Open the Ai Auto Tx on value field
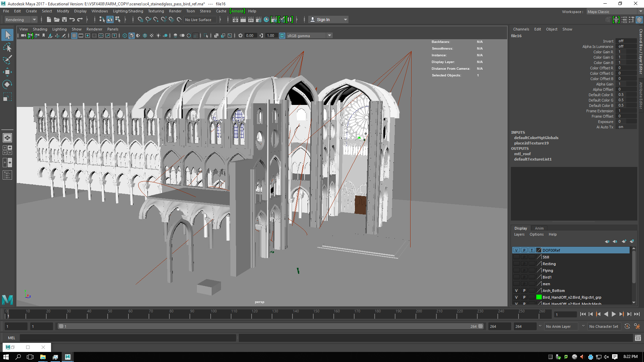 coord(627,127)
